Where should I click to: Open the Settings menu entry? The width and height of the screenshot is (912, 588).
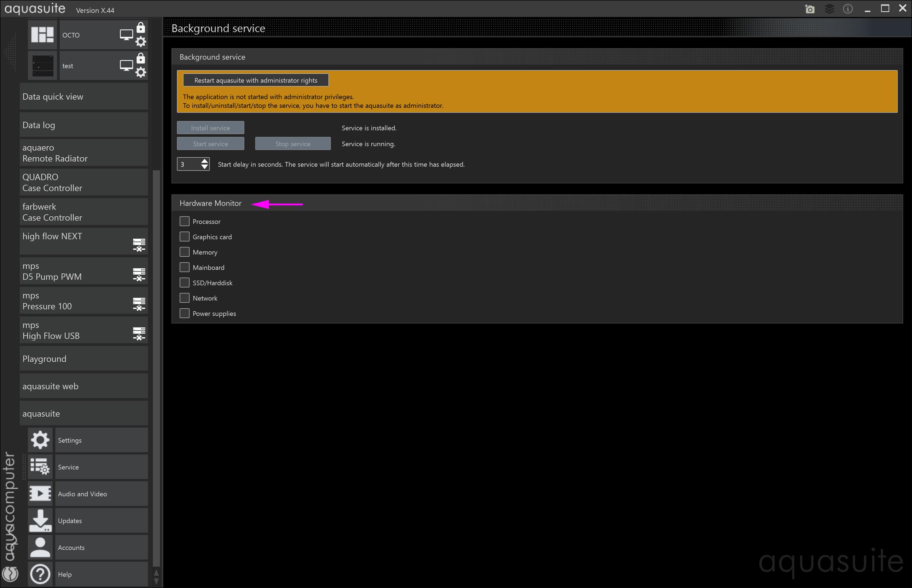101,440
